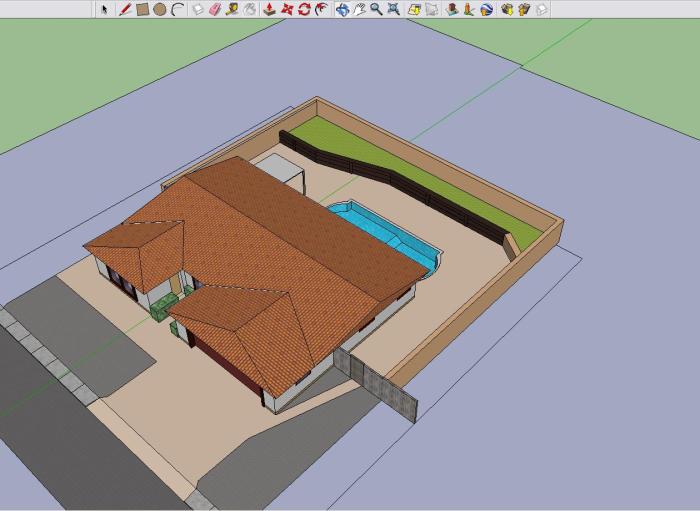The height and width of the screenshot is (511, 700).
Task: Select the Push/Pull tool
Action: pos(269,9)
